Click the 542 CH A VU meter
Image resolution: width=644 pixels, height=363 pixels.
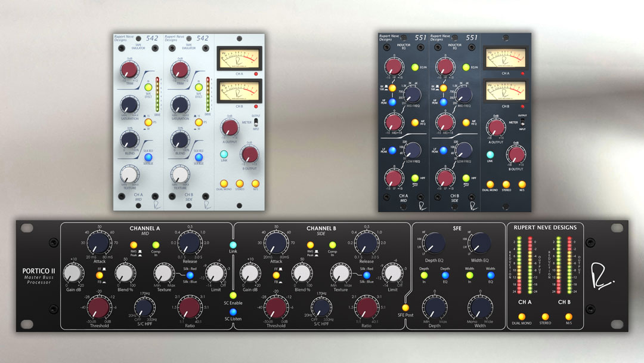pyautogui.click(x=240, y=59)
